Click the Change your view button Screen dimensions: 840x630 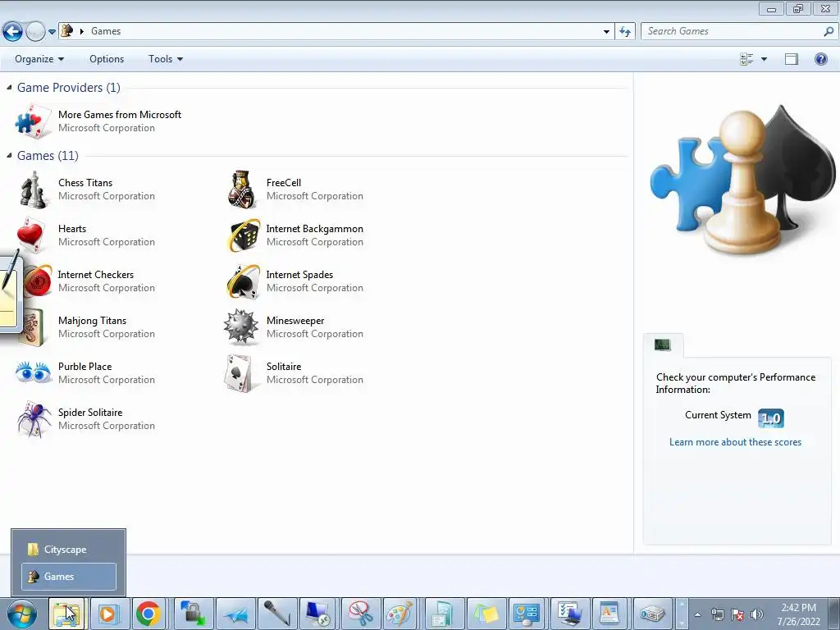(x=746, y=59)
